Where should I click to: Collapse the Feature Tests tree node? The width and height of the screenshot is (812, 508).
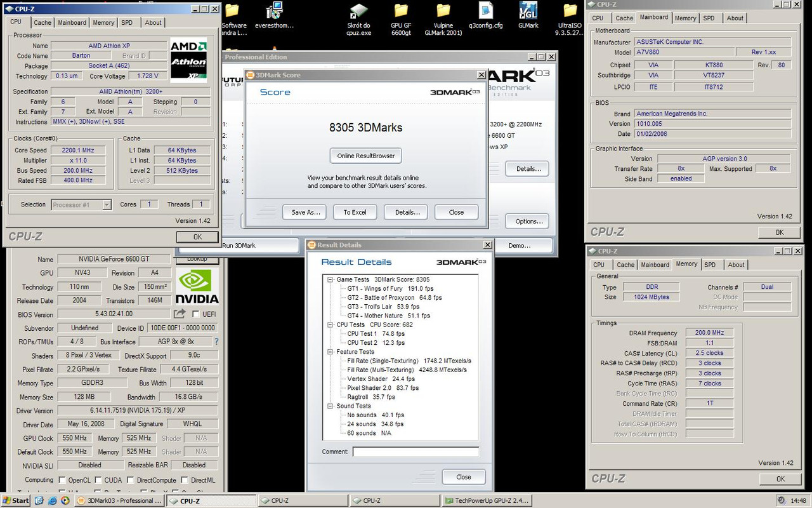(x=330, y=352)
